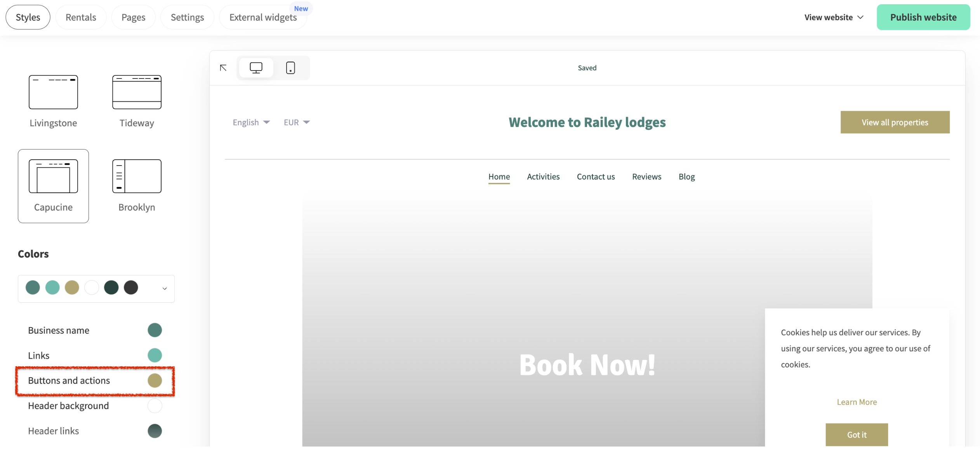Viewport: 980px width, 460px height.
Task: Dismiss cookies notice with Got it
Action: pos(857,435)
